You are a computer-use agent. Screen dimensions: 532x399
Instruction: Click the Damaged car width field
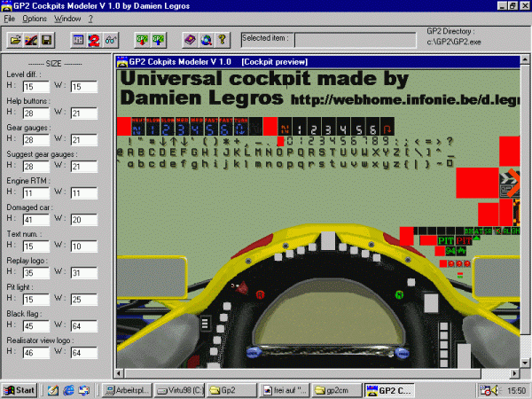point(82,220)
